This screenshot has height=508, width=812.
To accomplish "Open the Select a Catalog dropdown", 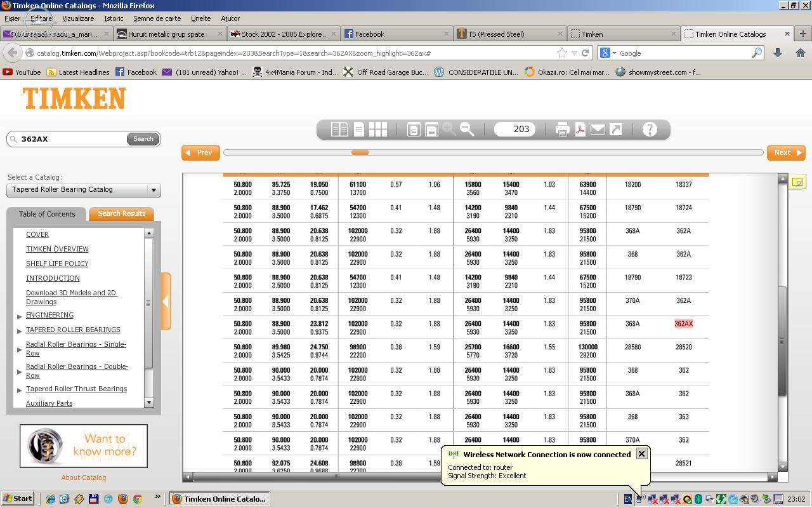I will click(84, 190).
